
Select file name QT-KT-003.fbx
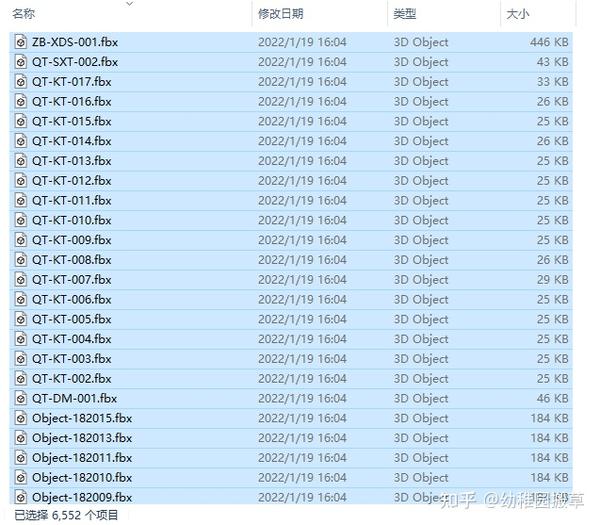point(72,359)
